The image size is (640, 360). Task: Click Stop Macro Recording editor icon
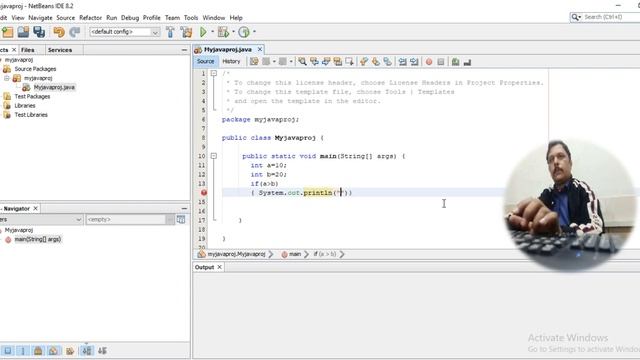coord(441,62)
